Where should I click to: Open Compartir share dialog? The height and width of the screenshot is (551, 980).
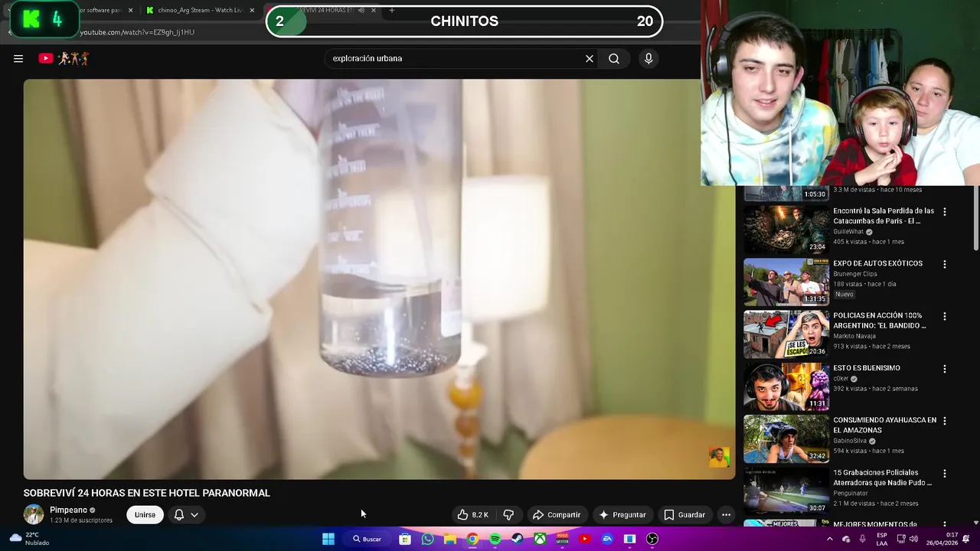pos(557,515)
